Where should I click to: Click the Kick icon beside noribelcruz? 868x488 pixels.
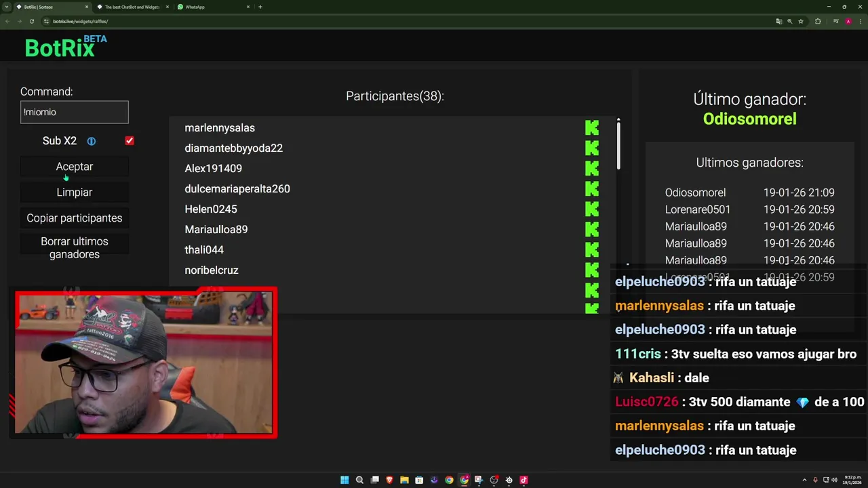pos(592,270)
